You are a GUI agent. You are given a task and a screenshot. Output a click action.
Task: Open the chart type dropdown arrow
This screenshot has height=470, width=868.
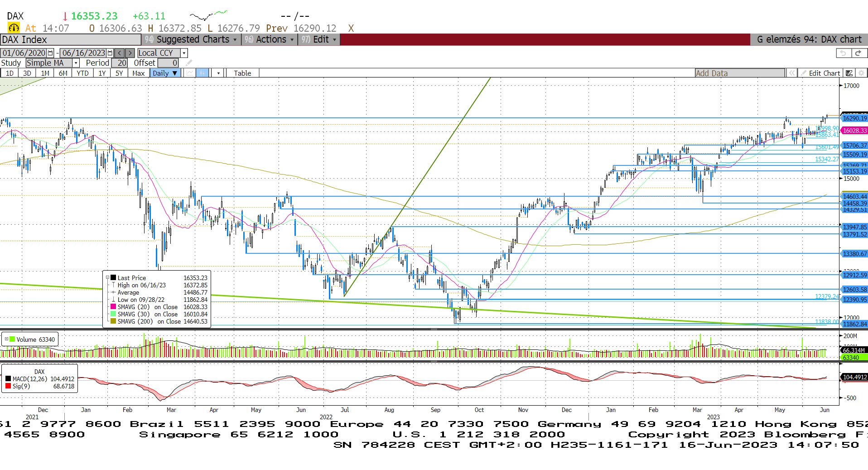[x=218, y=73]
